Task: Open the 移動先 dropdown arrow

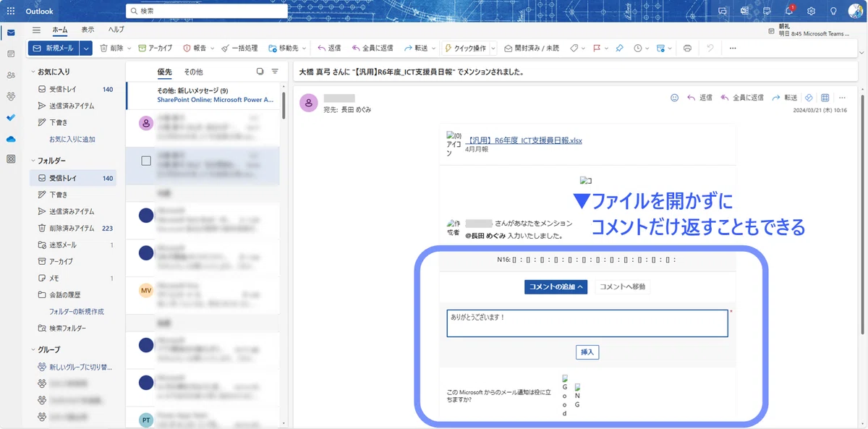Action: [x=305, y=48]
